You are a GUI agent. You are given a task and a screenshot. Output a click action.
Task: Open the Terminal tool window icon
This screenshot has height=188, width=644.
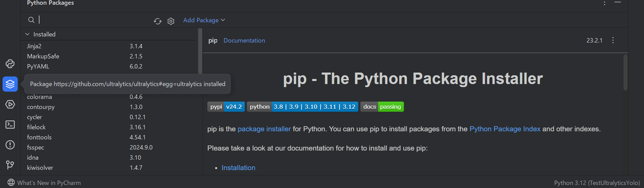[10, 125]
